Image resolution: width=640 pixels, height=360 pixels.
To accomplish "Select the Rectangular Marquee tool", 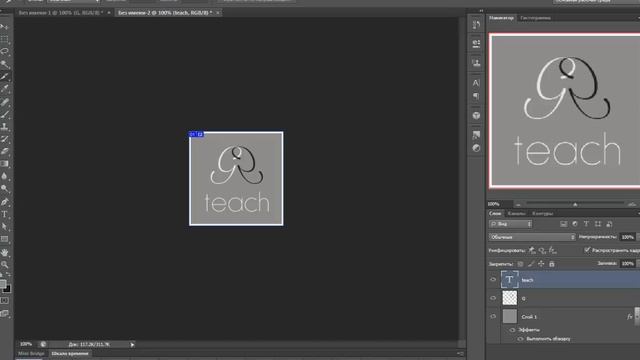I will pyautogui.click(x=4, y=39).
